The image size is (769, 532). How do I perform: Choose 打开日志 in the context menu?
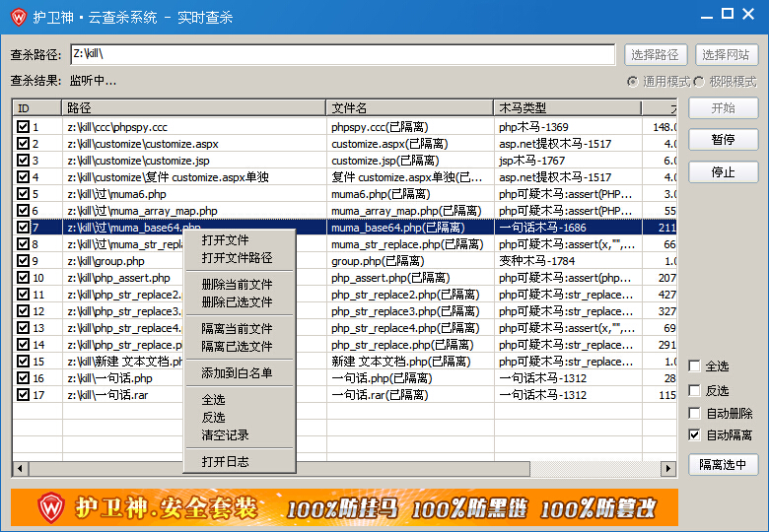[240, 461]
